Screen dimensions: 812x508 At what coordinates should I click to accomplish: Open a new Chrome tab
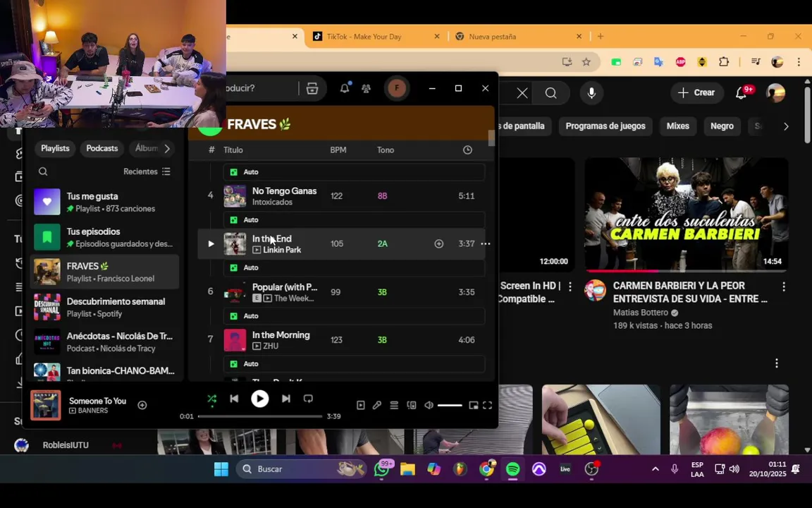pos(601,36)
